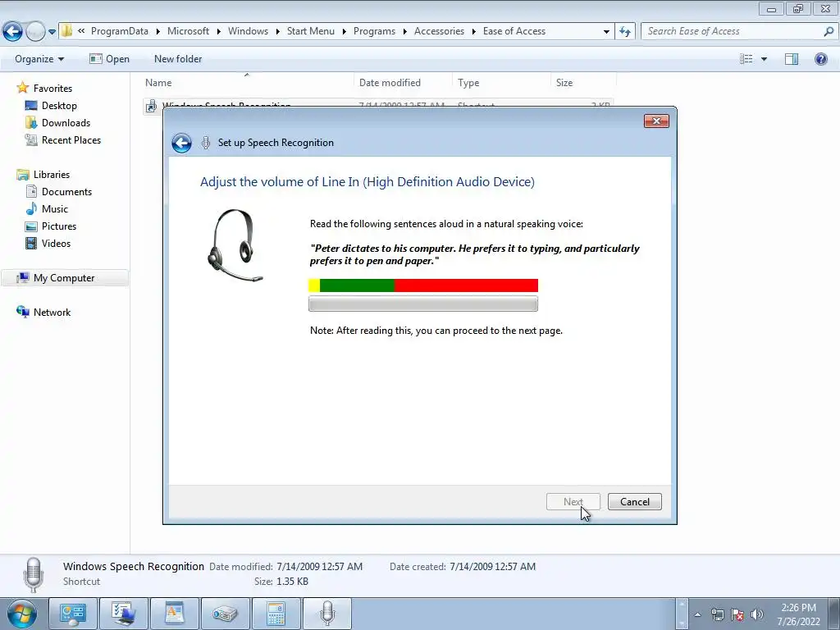Open the taskbar icon with checklist and computer
Screen dimensions: 840x630
[x=124, y=614]
